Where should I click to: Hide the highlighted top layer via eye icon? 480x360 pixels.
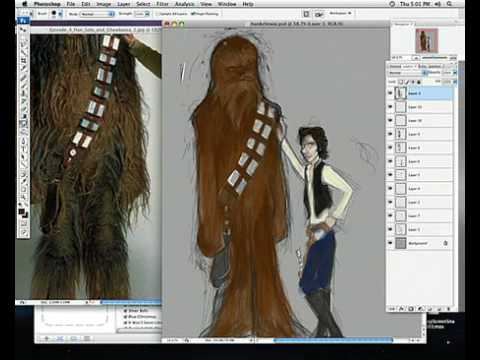pos(390,93)
